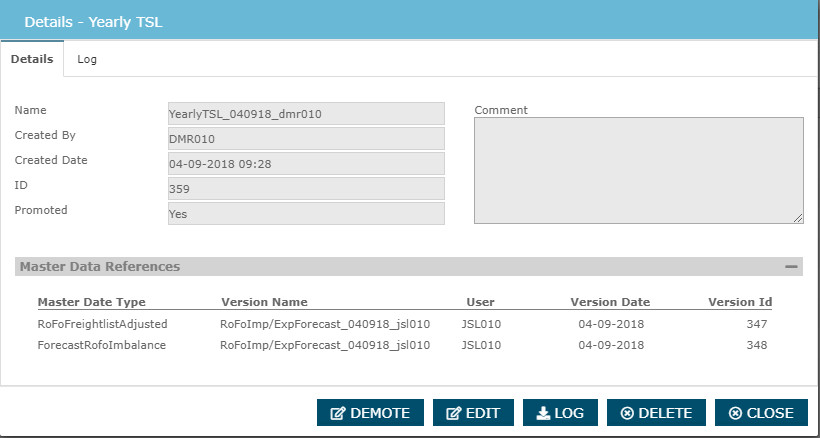The image size is (820, 438).
Task: Download via the LOG button
Action: pos(560,413)
